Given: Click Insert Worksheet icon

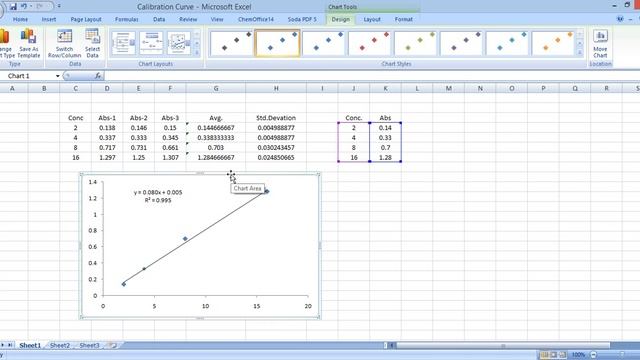Looking at the screenshot, I should (x=113, y=345).
